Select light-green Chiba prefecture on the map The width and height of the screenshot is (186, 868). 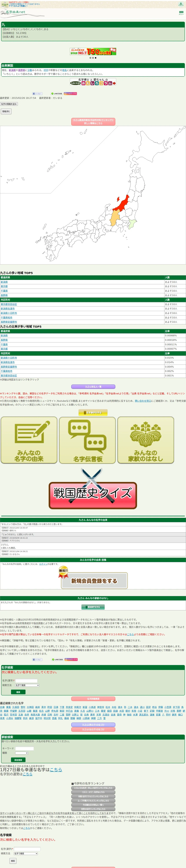click(132, 224)
